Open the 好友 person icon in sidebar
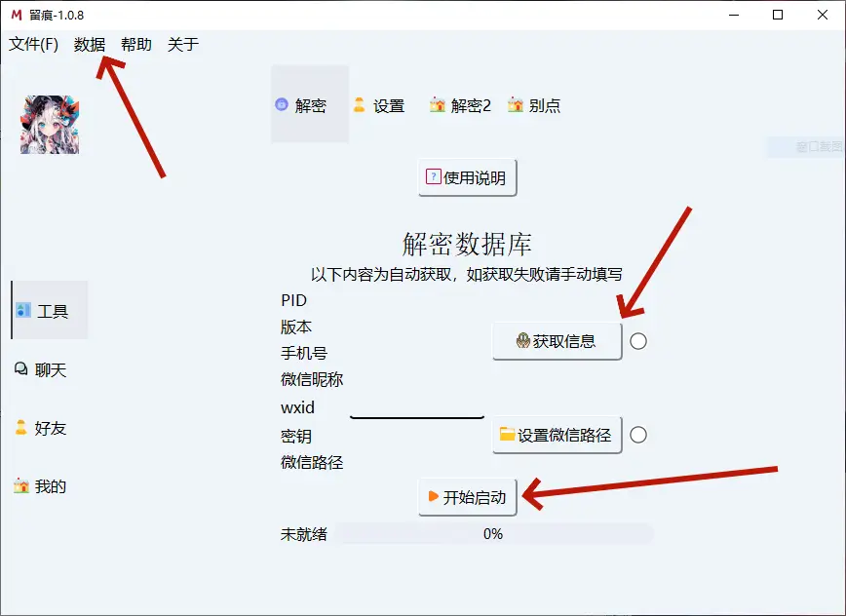Viewport: 846px width, 616px height. (x=21, y=427)
